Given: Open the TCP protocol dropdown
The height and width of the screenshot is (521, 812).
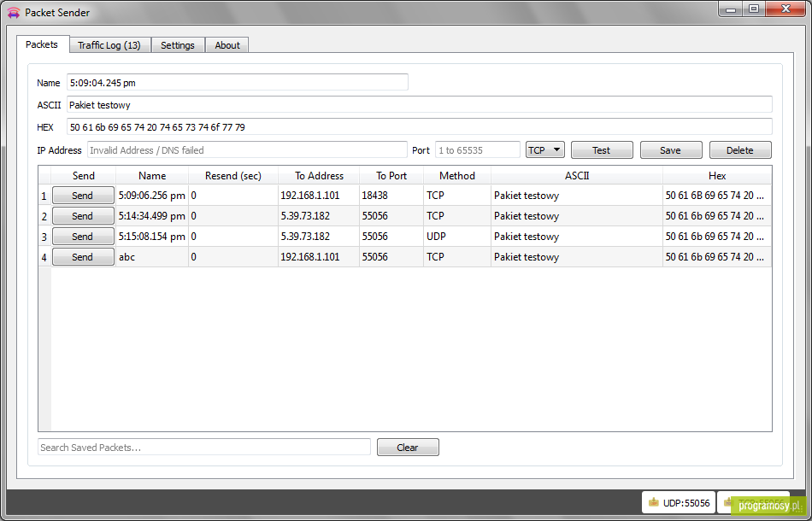Looking at the screenshot, I should pos(544,150).
